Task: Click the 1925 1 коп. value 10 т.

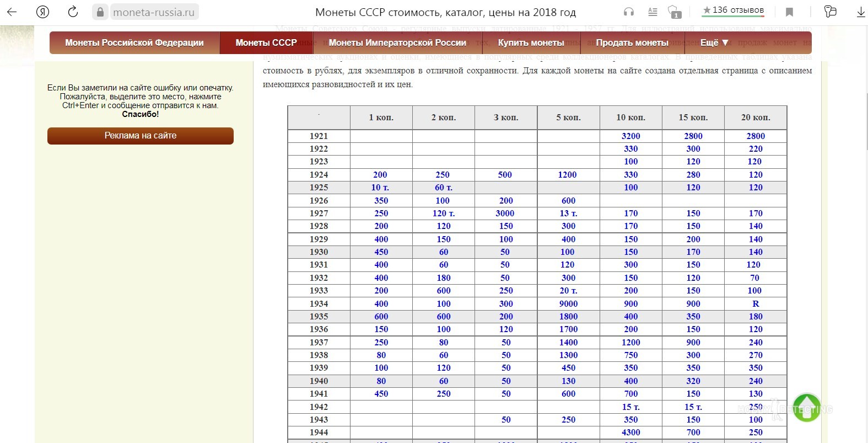Action: click(380, 187)
